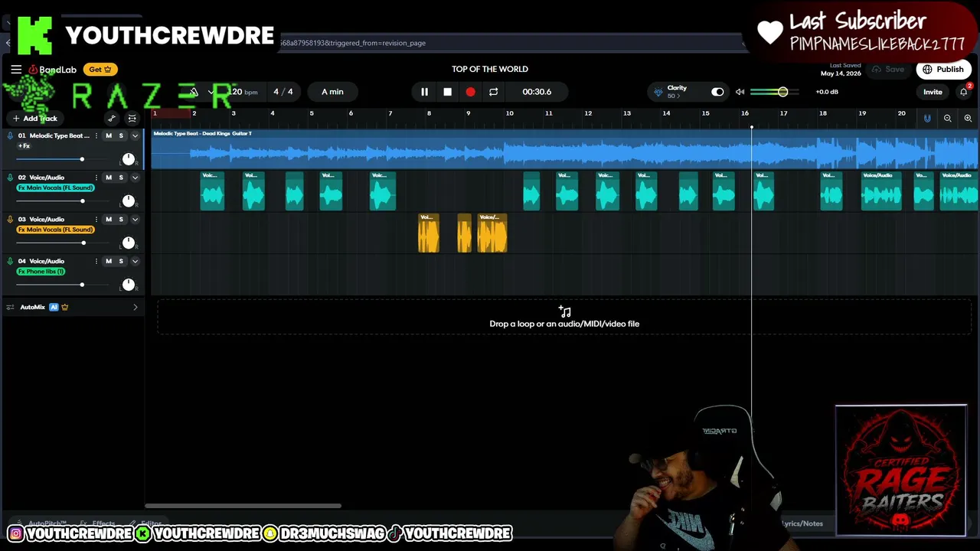The width and height of the screenshot is (980, 551).
Task: Start recording with the red record button
Action: pyautogui.click(x=470, y=92)
